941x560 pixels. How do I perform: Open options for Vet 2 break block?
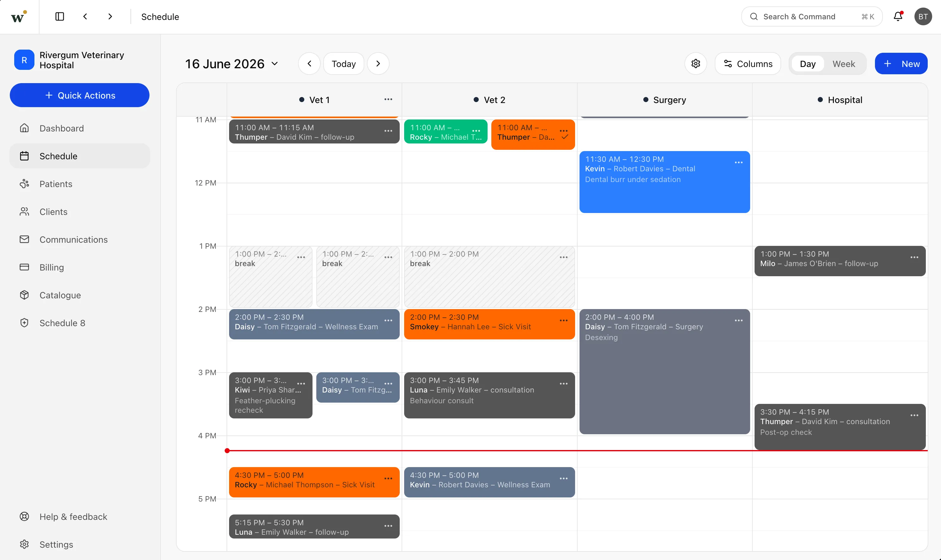tap(564, 257)
